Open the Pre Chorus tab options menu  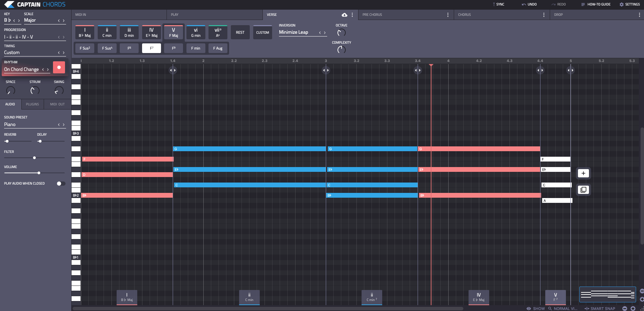point(448,15)
